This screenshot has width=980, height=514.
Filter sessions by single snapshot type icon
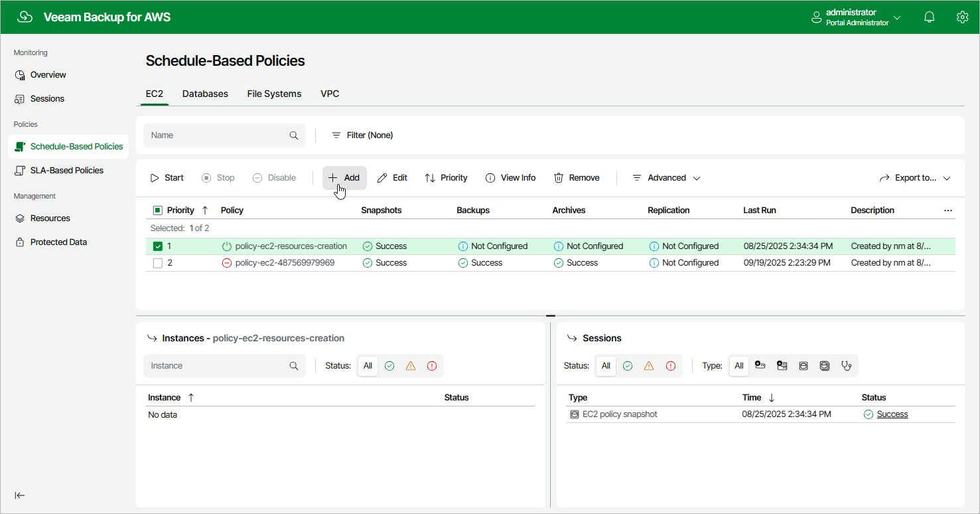tap(804, 366)
